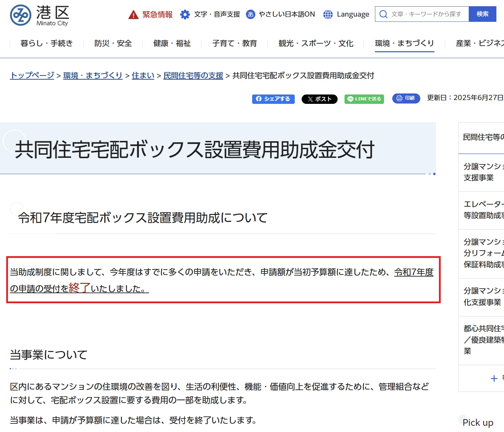The height and width of the screenshot is (432, 504).
Task: Open the 防災・安全 menu
Action: (x=113, y=43)
